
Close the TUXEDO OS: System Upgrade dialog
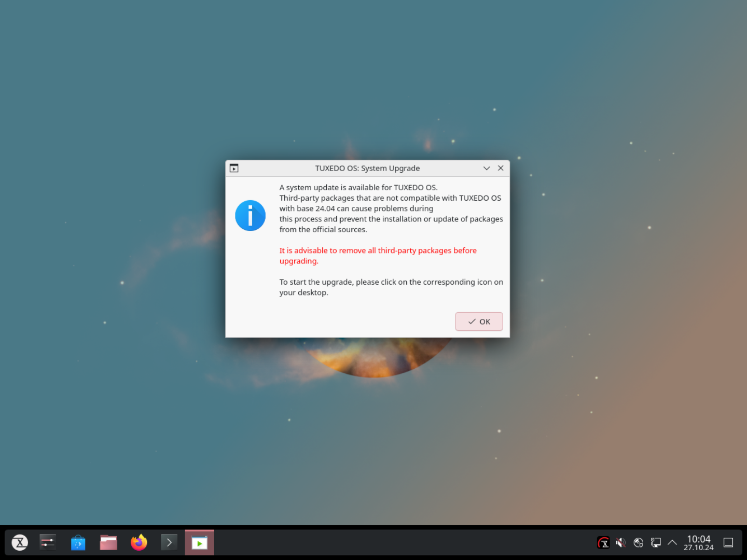coord(501,168)
